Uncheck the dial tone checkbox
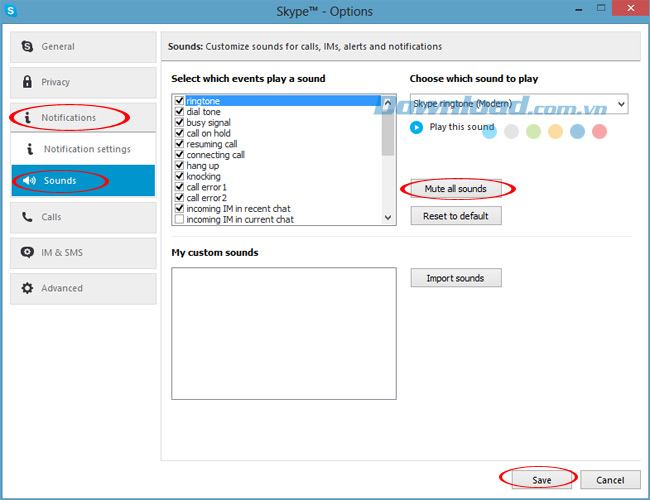 click(179, 112)
